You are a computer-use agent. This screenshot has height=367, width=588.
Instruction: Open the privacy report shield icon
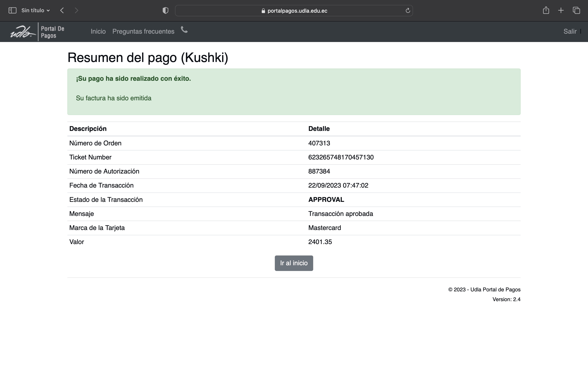pos(165,10)
